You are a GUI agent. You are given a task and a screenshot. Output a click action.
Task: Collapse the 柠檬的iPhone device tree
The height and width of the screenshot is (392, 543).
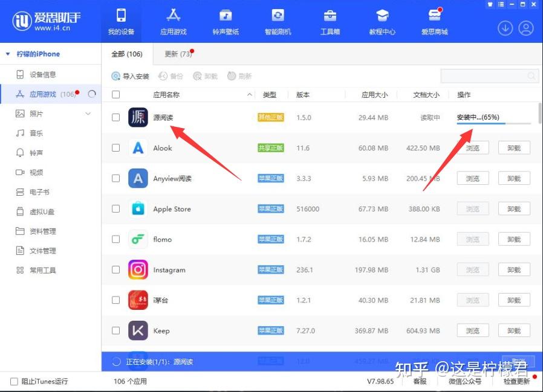tap(8, 54)
